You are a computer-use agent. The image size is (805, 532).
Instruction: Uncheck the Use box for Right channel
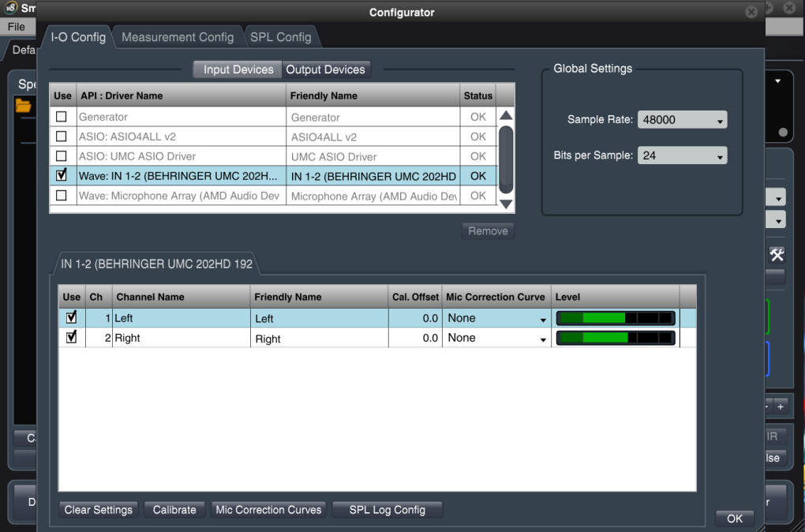(71, 337)
